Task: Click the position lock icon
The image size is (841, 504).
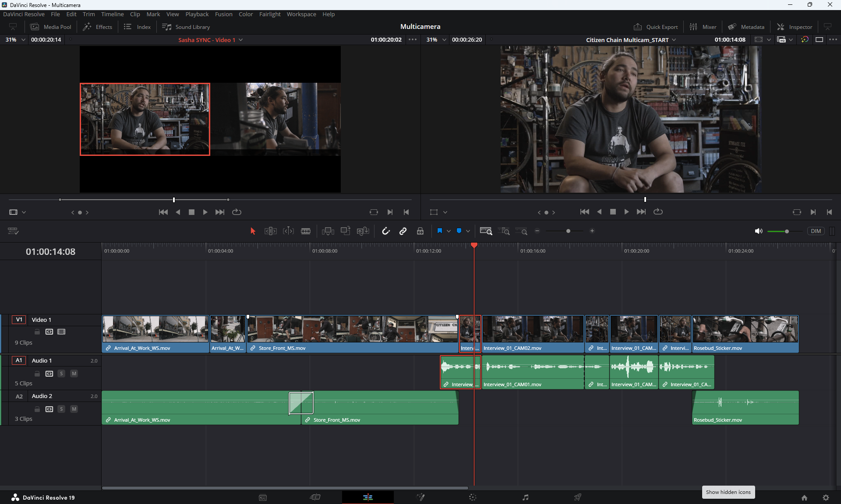Action: click(x=420, y=231)
